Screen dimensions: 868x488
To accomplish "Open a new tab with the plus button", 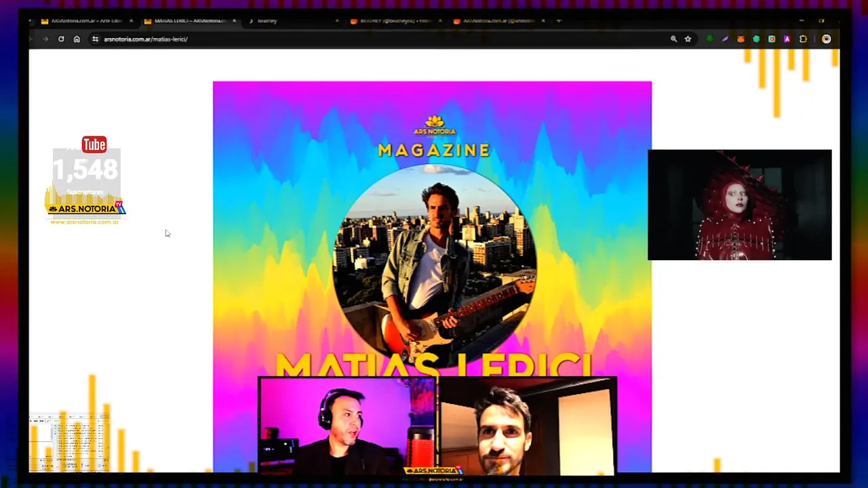I will pyautogui.click(x=559, y=21).
